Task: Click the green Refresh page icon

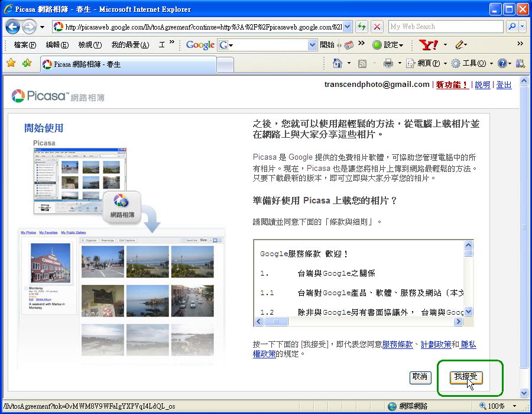Action: click(362, 27)
